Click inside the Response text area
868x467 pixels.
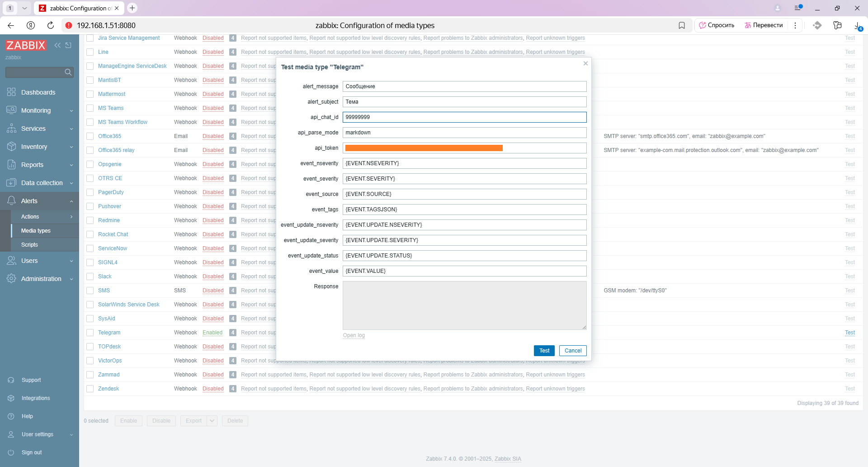point(464,305)
